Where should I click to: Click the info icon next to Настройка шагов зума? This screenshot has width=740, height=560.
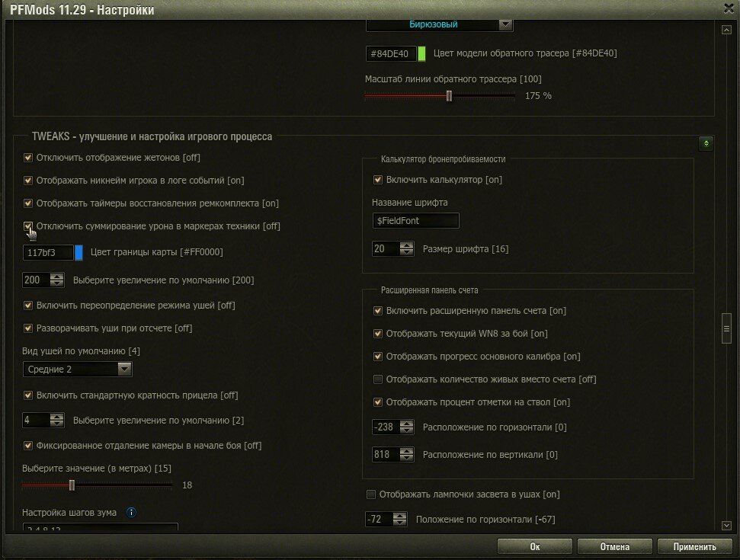(x=131, y=513)
